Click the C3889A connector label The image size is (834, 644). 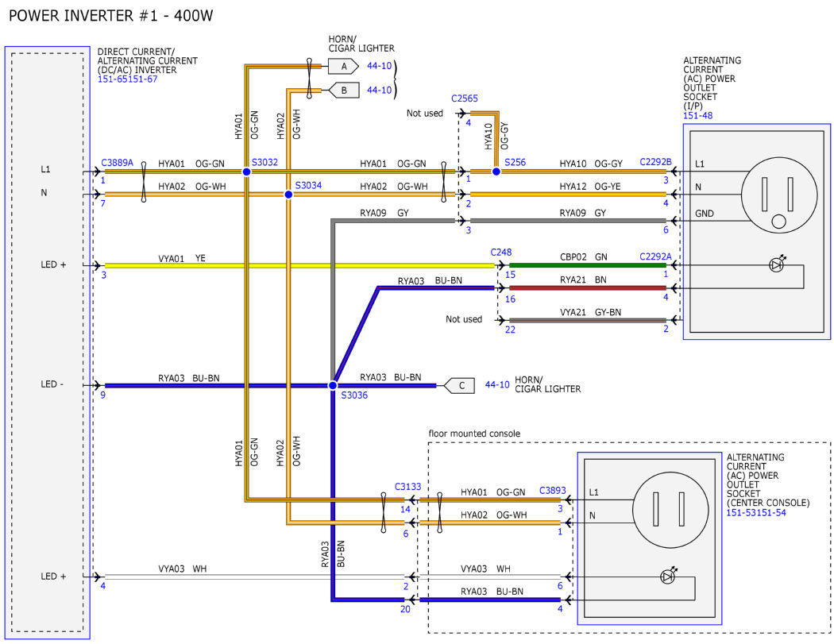tap(117, 163)
